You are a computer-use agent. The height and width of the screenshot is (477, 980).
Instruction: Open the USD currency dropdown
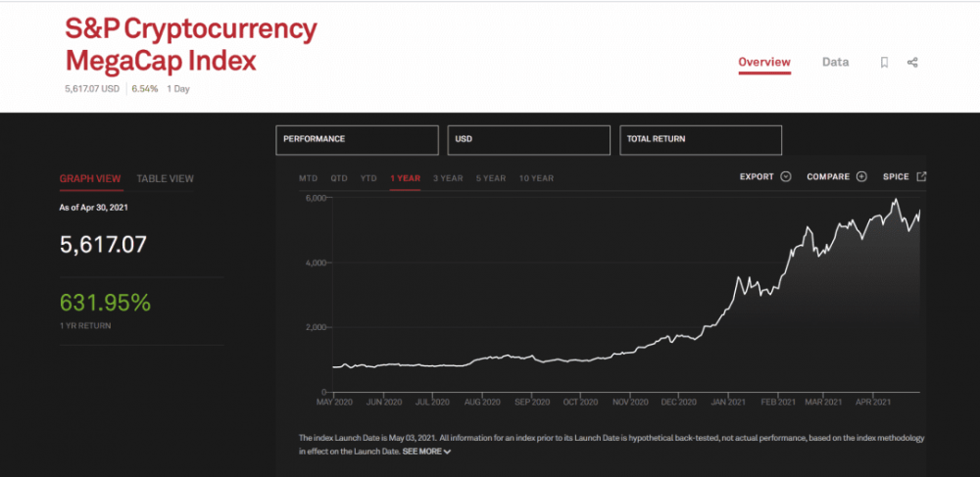click(528, 140)
